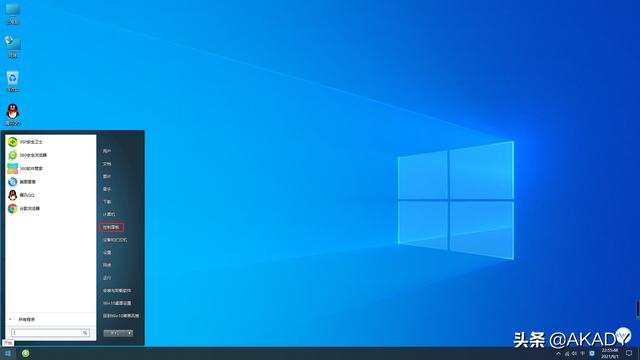Open 用户 in start menu right column
This screenshot has width=640, height=360.
click(107, 151)
